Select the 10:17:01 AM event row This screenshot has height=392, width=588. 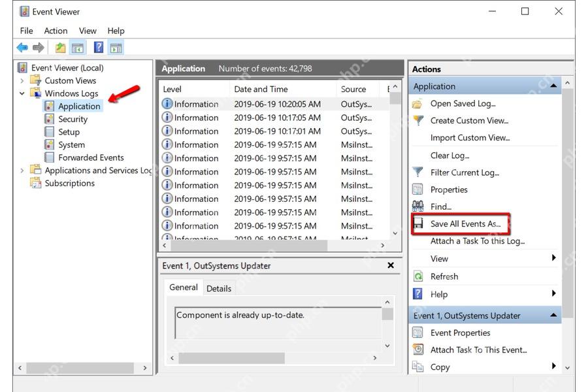275,131
